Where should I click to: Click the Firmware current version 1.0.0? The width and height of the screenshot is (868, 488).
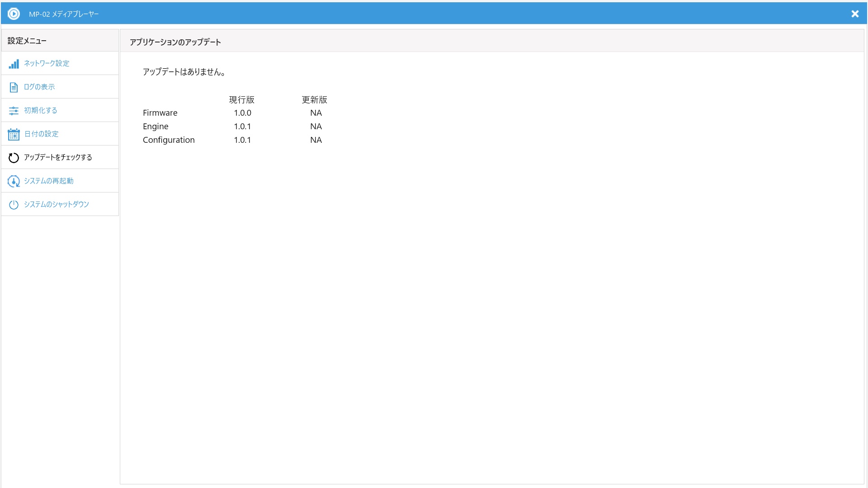(242, 113)
